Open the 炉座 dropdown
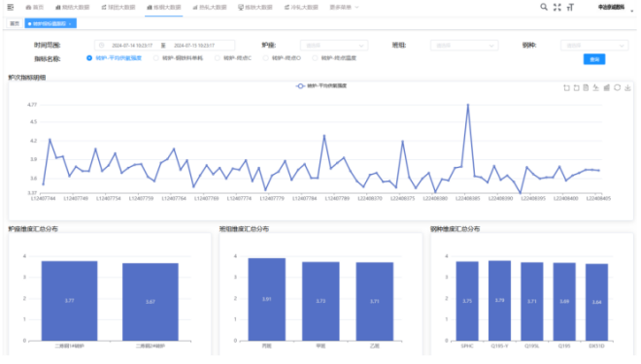The height and width of the screenshot is (364, 641). tap(334, 46)
